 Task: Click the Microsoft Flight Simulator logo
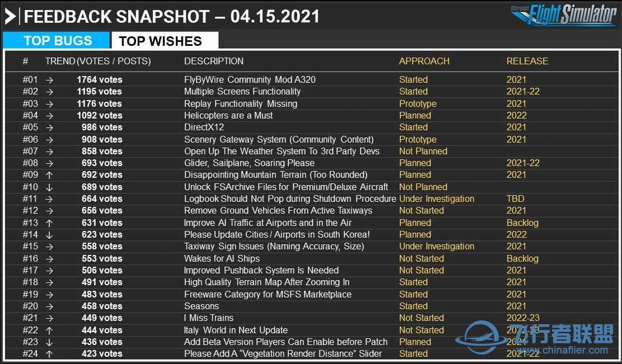point(564,15)
